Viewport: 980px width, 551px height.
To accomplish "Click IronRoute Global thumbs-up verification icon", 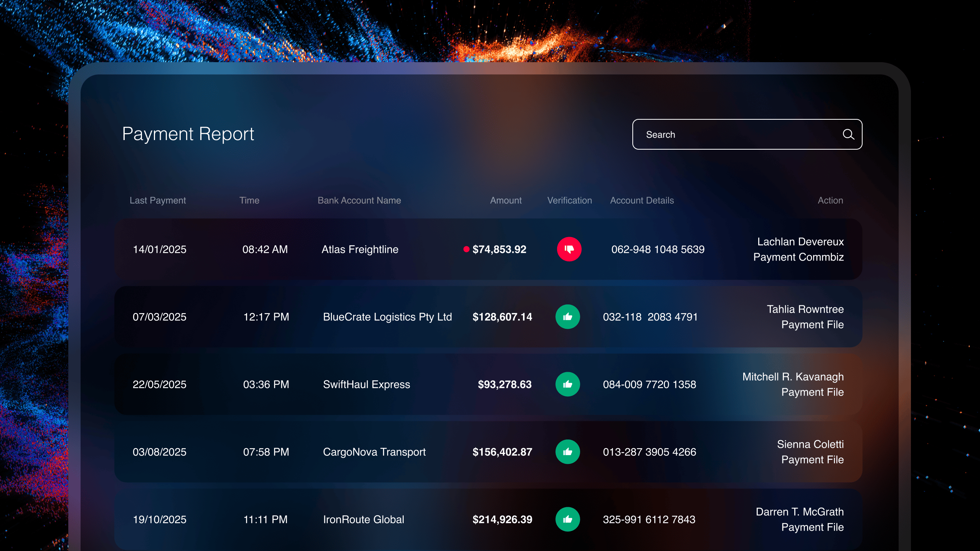I will click(568, 520).
